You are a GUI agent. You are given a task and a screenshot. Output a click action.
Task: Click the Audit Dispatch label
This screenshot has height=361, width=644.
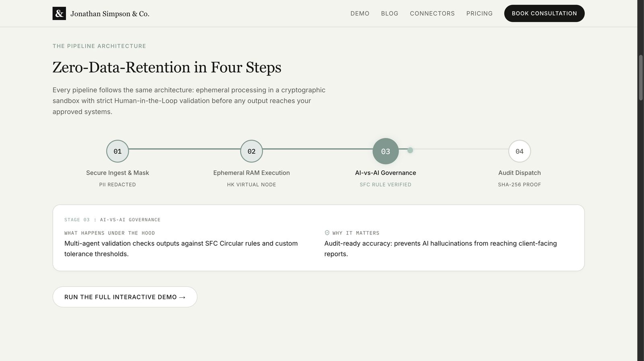point(520,173)
